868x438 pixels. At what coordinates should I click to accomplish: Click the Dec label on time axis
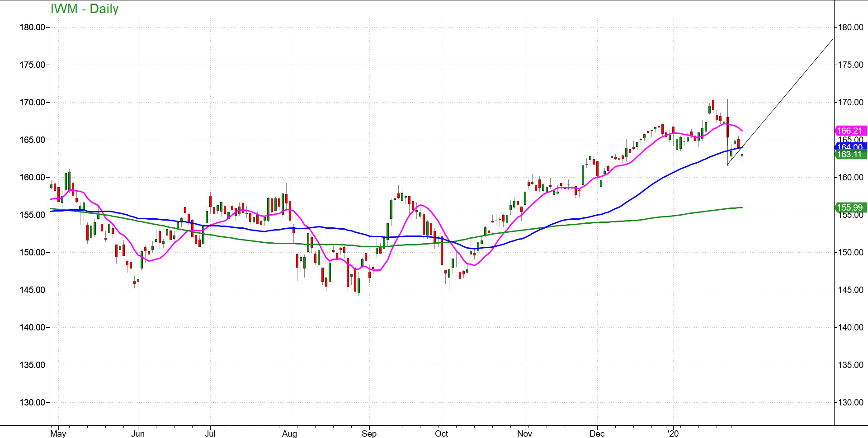tap(597, 433)
